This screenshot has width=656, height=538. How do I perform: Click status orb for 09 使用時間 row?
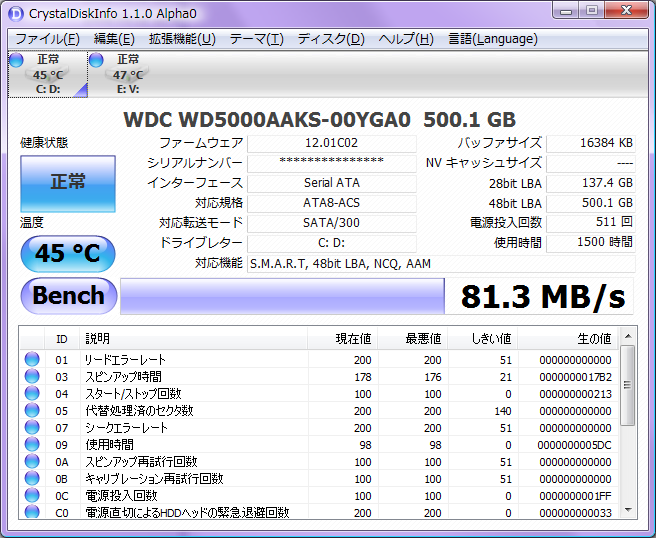32,444
